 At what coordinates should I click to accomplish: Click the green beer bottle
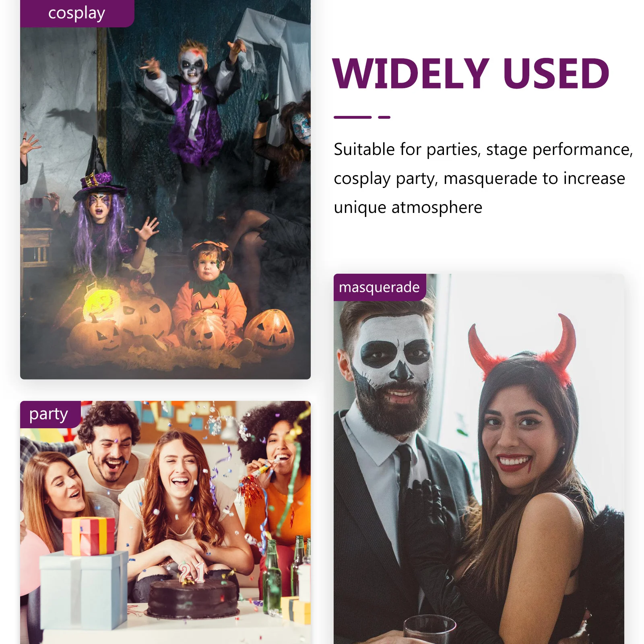(x=272, y=576)
